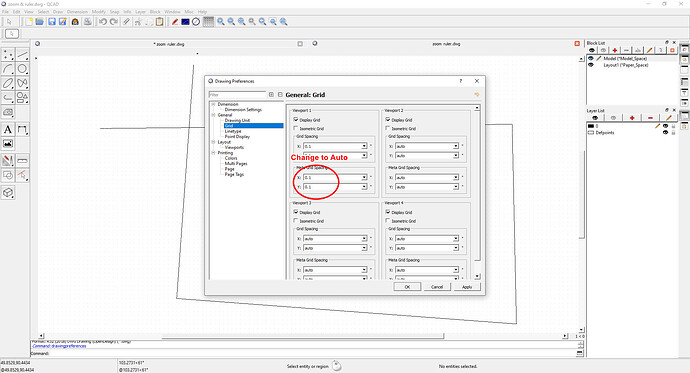The width and height of the screenshot is (690, 373).
Task: Select Drawing Unit in preferences tree
Action: coord(237,120)
